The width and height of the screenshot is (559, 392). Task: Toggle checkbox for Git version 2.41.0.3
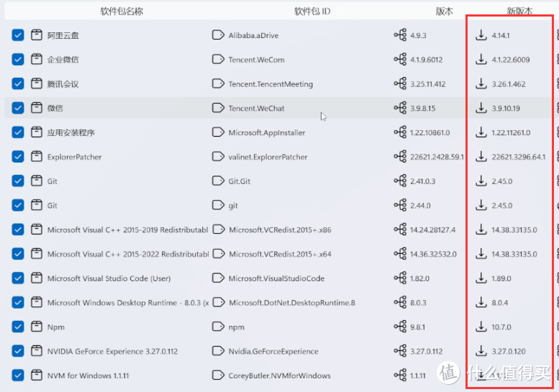[x=18, y=181]
